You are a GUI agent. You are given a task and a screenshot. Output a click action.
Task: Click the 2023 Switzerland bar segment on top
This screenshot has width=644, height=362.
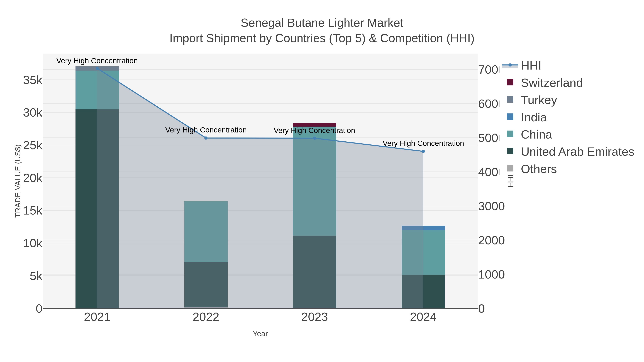point(314,125)
